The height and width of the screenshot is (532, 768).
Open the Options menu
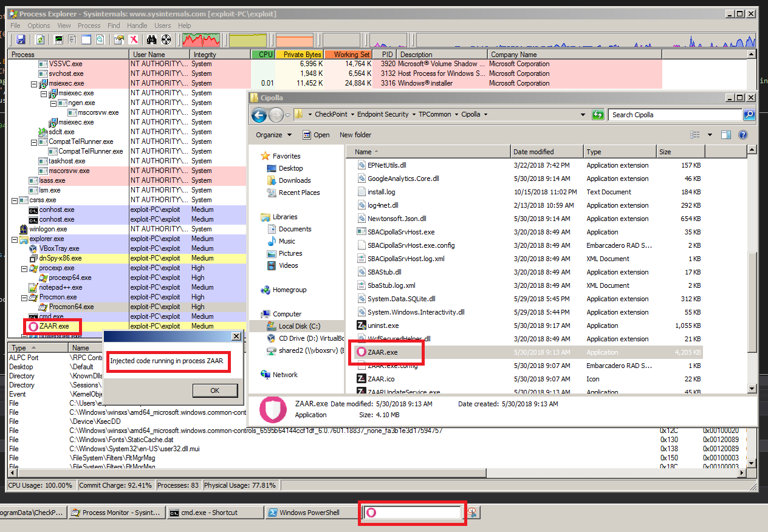[x=39, y=26]
